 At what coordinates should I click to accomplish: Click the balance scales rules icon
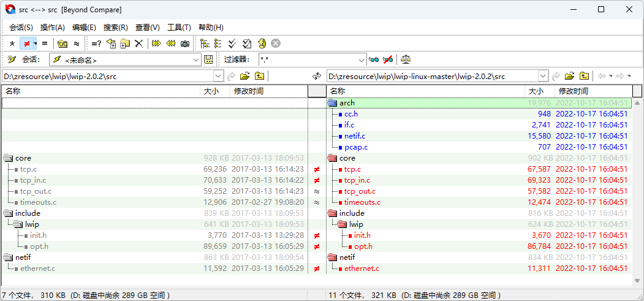406,60
